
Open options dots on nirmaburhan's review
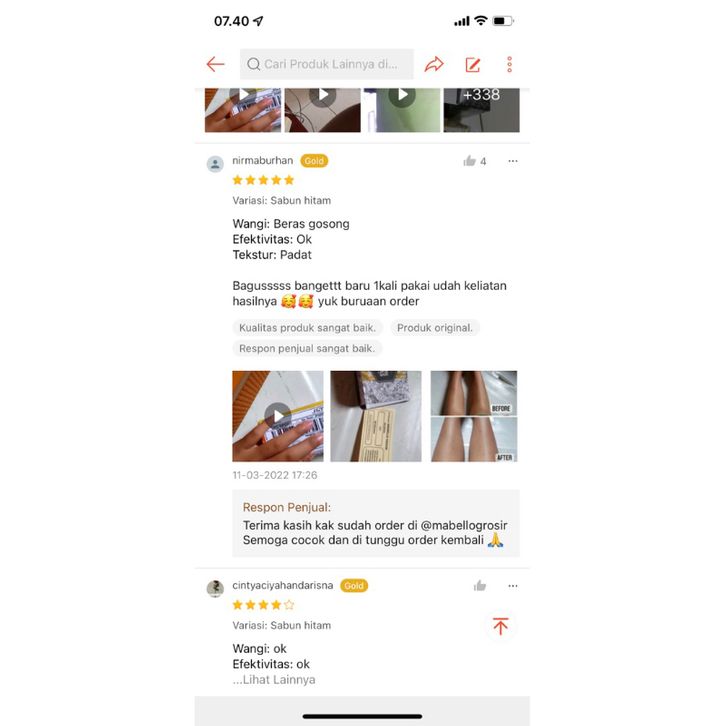[x=513, y=161]
